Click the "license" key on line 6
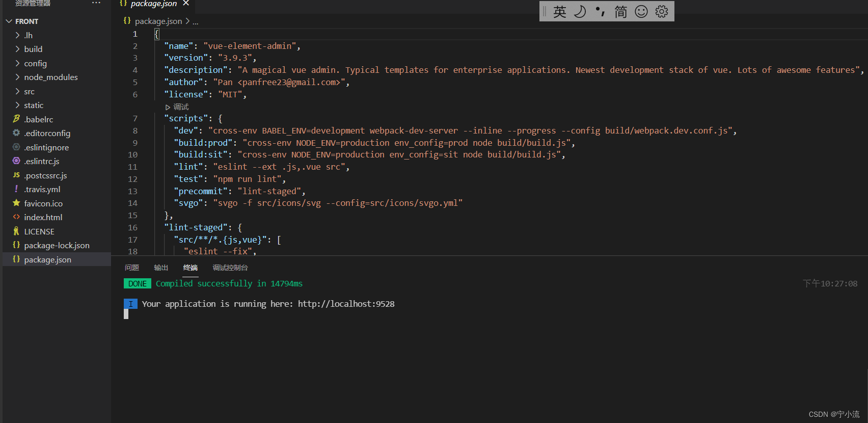The height and width of the screenshot is (423, 868). (x=186, y=94)
